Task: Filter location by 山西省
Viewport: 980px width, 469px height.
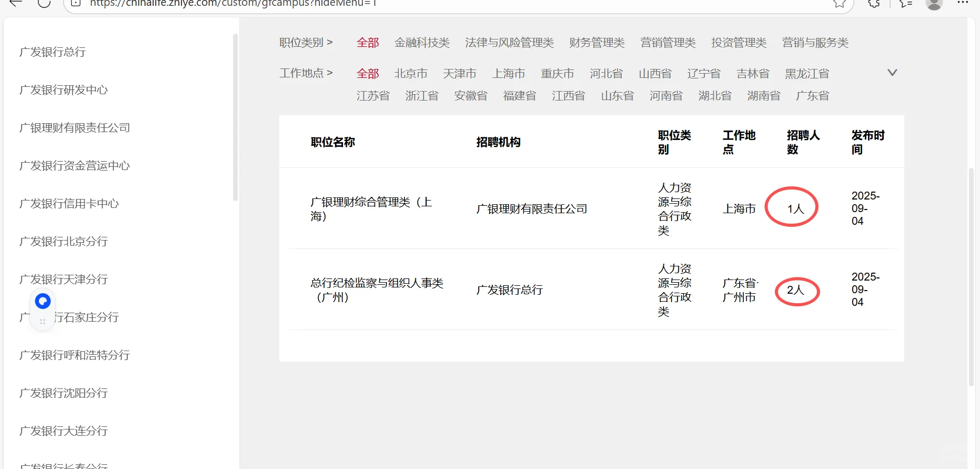Action: click(x=655, y=74)
